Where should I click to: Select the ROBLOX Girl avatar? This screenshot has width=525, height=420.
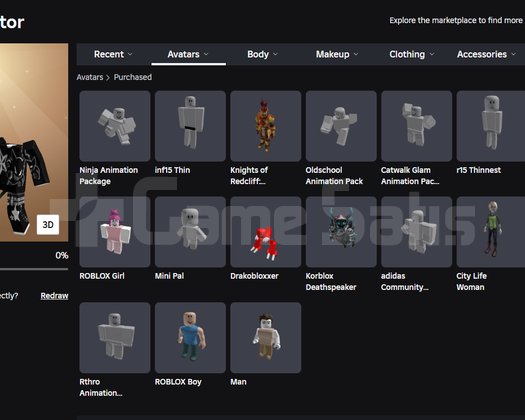115,232
